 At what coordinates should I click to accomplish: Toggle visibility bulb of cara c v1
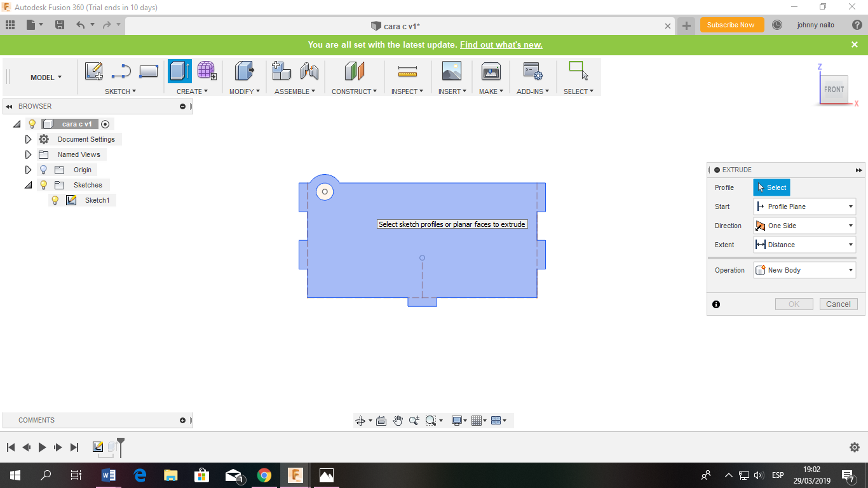(32, 124)
